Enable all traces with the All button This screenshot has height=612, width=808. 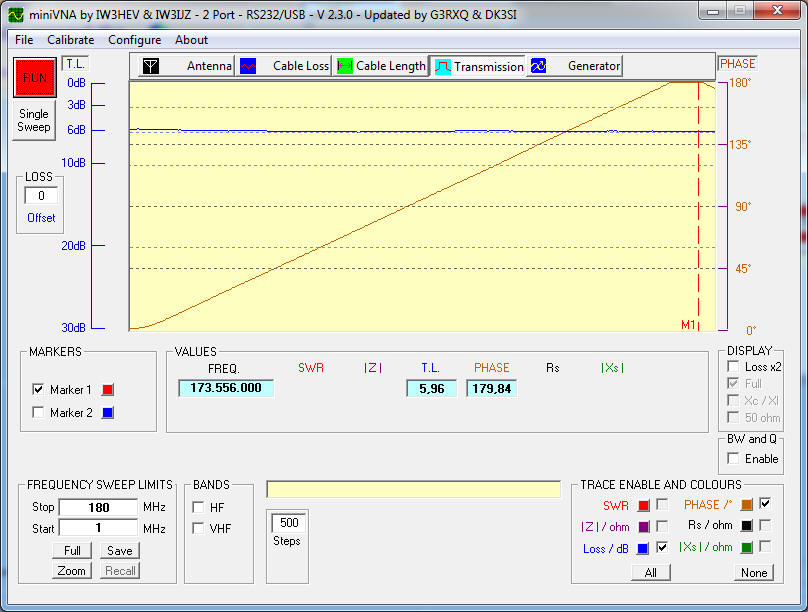coord(651,572)
